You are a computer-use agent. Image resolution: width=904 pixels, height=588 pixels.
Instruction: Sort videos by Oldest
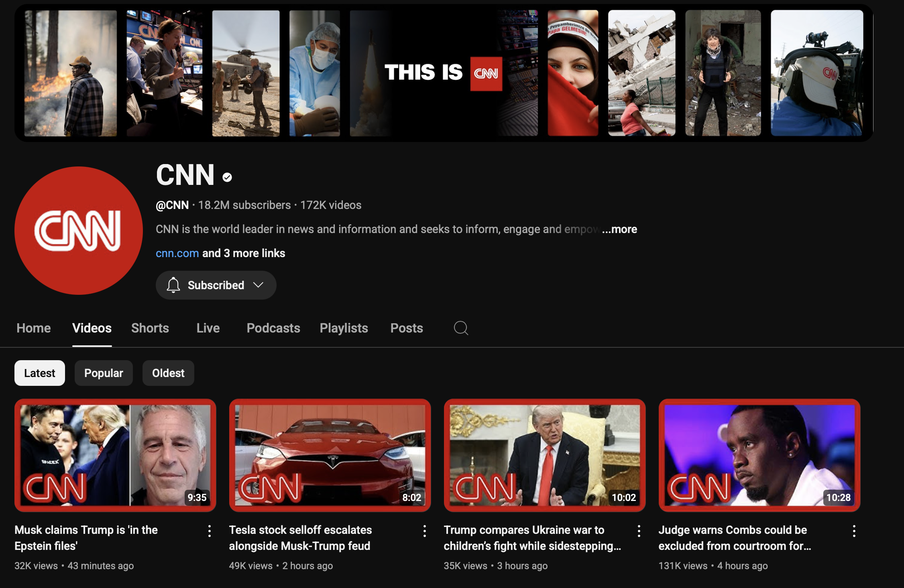click(x=168, y=373)
